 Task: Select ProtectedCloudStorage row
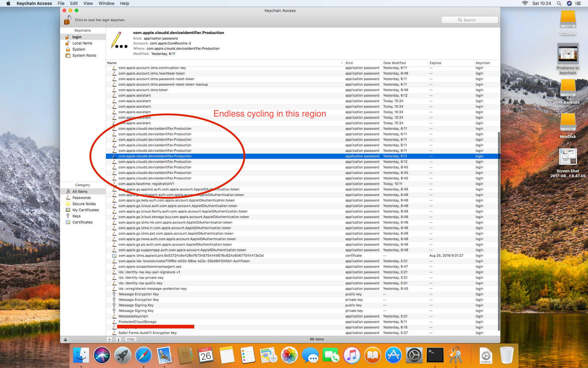click(x=303, y=322)
